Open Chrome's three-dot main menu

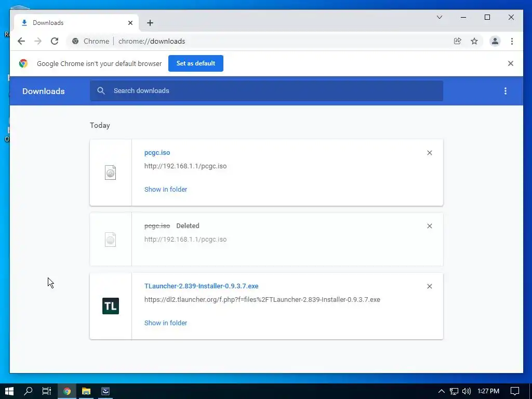[512, 41]
